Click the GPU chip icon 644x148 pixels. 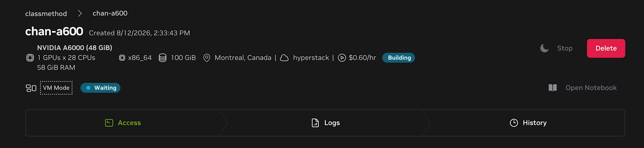click(x=30, y=58)
